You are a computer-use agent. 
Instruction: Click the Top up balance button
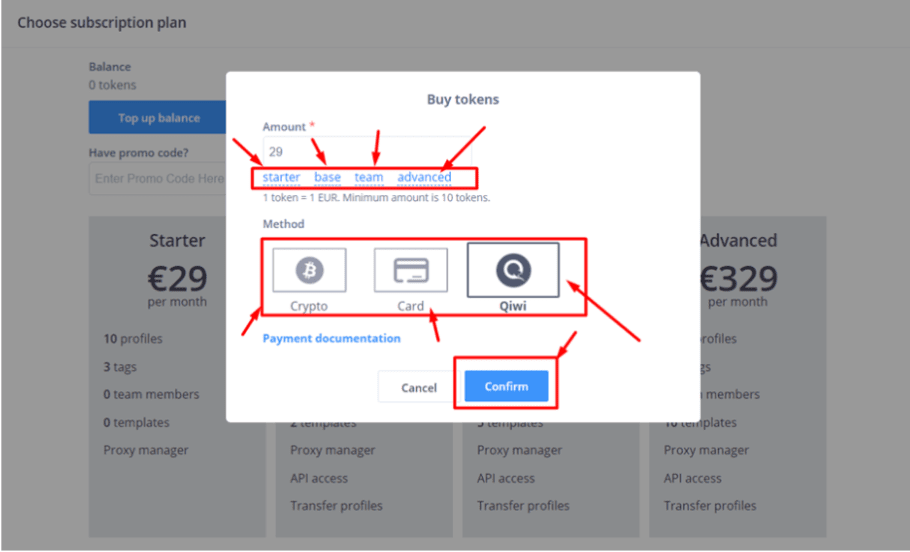(x=158, y=118)
